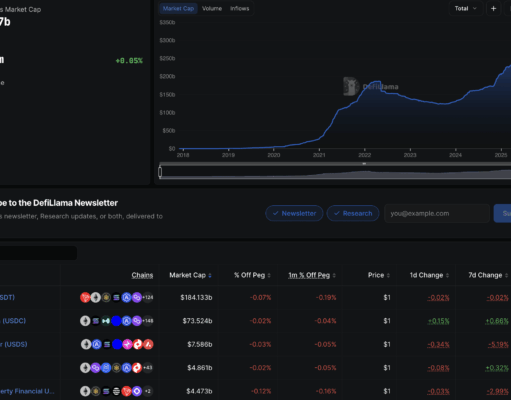Click the BSC chain icon in the $184.133b row
Viewport: 511px width, 400px height.
(x=106, y=297)
